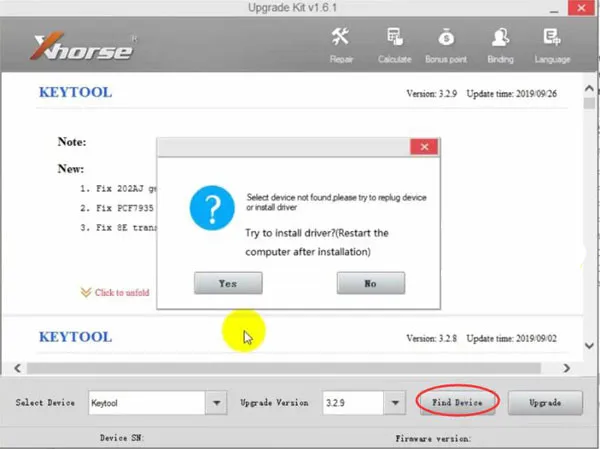Click the Xhorse logo
Screen dimensions: 600x449
coord(83,47)
